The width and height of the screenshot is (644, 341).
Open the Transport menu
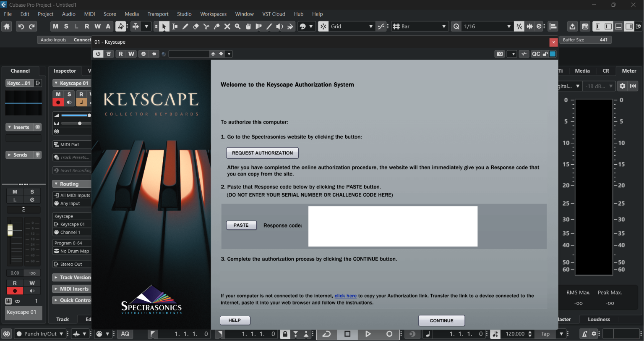[x=158, y=14]
